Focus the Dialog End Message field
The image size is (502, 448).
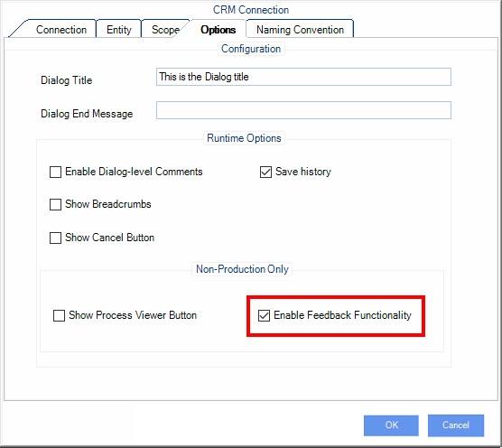[303, 110]
